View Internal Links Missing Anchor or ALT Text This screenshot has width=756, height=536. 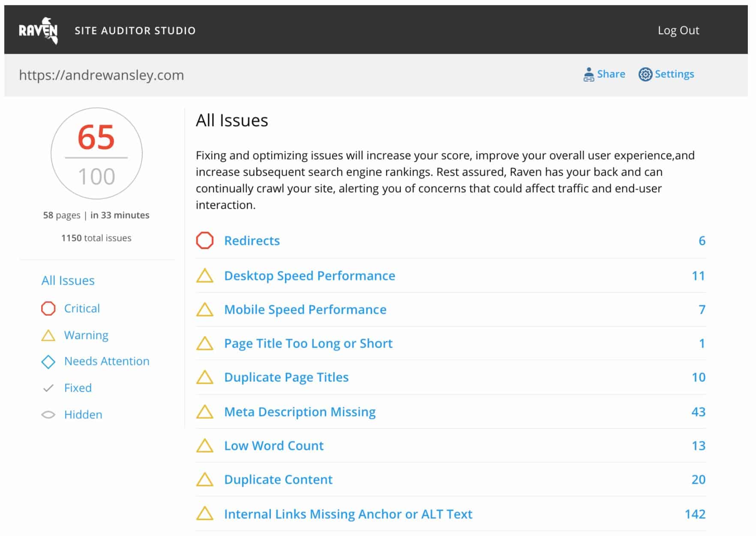(348, 514)
